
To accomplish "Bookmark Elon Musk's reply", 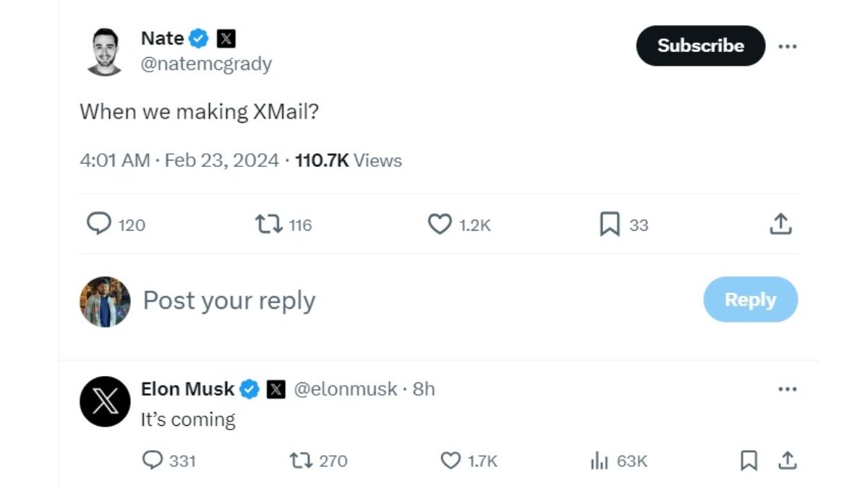I will (x=749, y=461).
